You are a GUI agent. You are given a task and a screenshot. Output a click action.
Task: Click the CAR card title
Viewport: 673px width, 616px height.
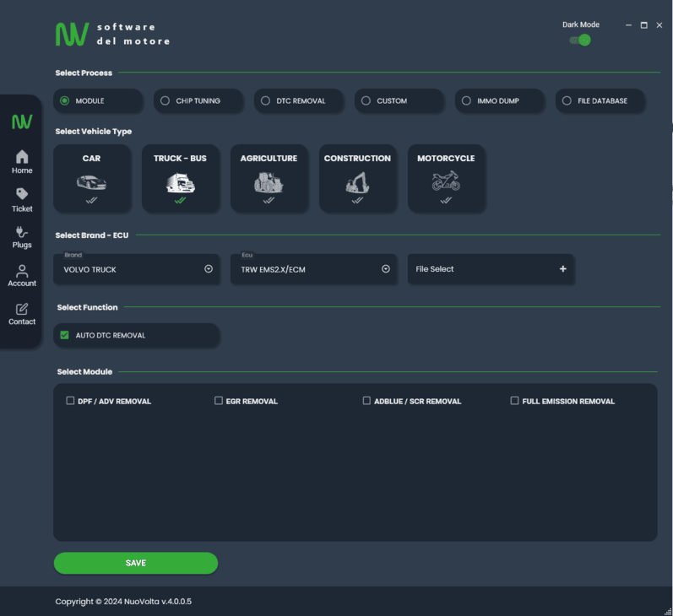click(91, 159)
